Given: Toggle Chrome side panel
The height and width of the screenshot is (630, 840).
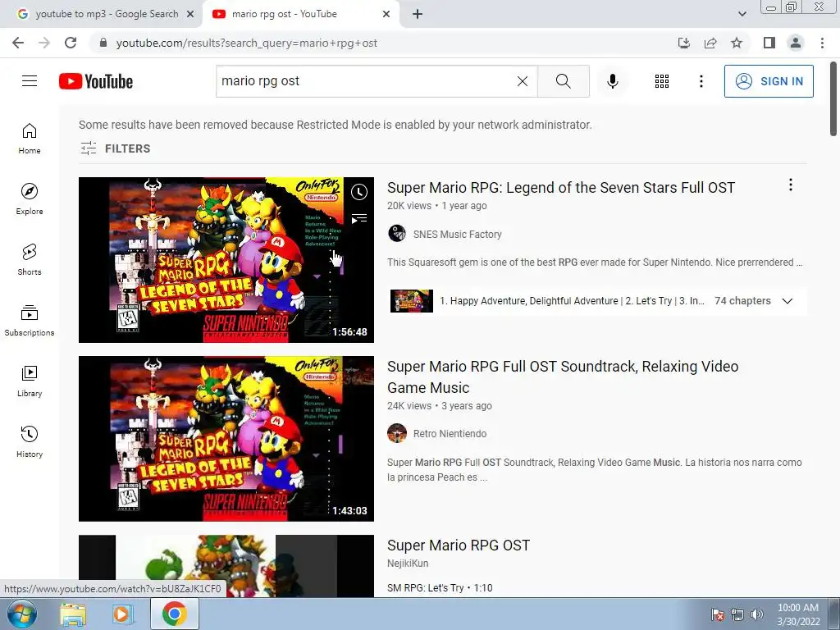Looking at the screenshot, I should pyautogui.click(x=769, y=43).
